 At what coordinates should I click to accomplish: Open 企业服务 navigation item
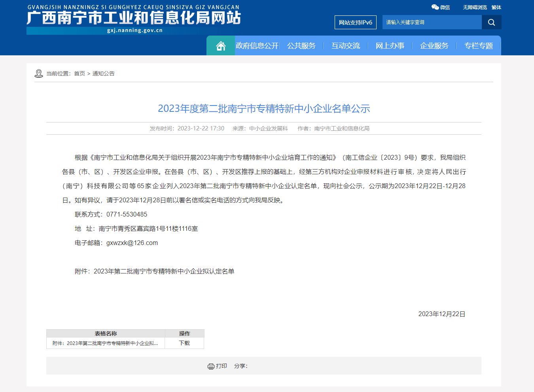(434, 46)
